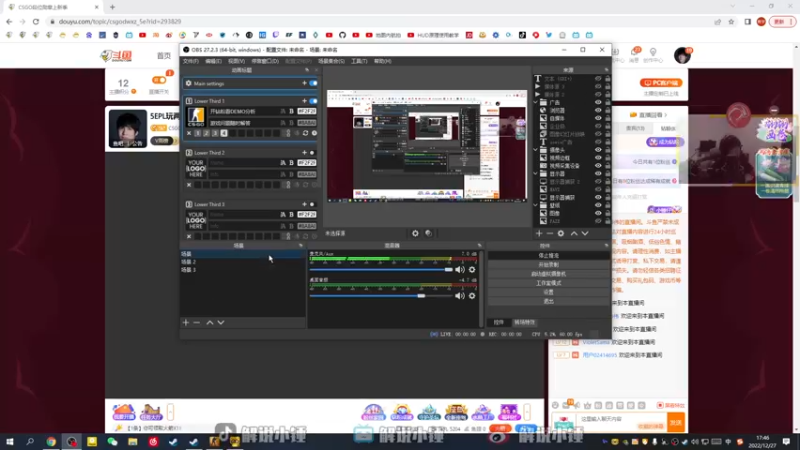Click #F2F2F color swatch in Lower Third 1
This screenshot has height=450, width=800.
tap(307, 111)
